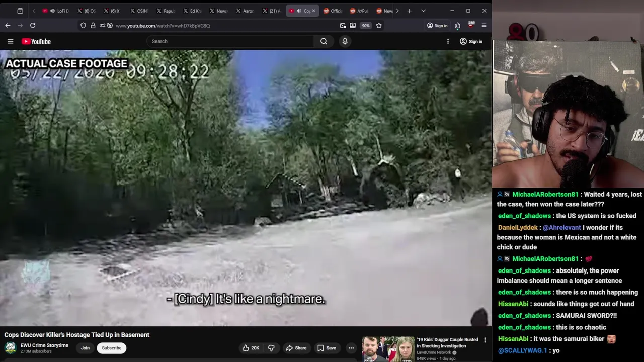
Task: Like the video showing 20K
Action: point(251,348)
